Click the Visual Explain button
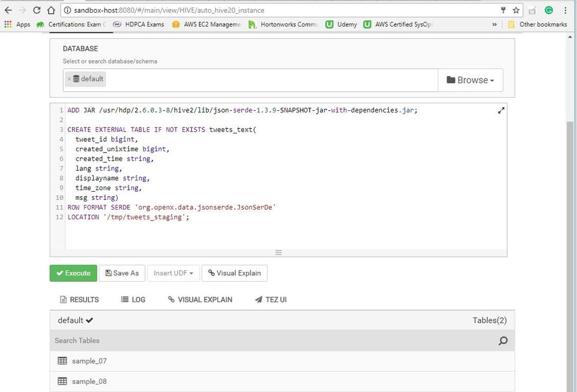Image resolution: width=577 pixels, height=392 pixels. [234, 273]
